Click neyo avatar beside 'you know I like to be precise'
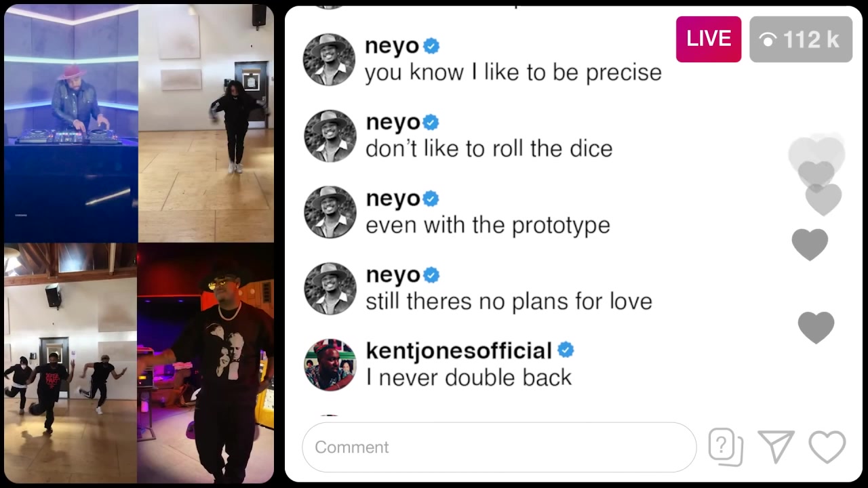 coord(330,60)
